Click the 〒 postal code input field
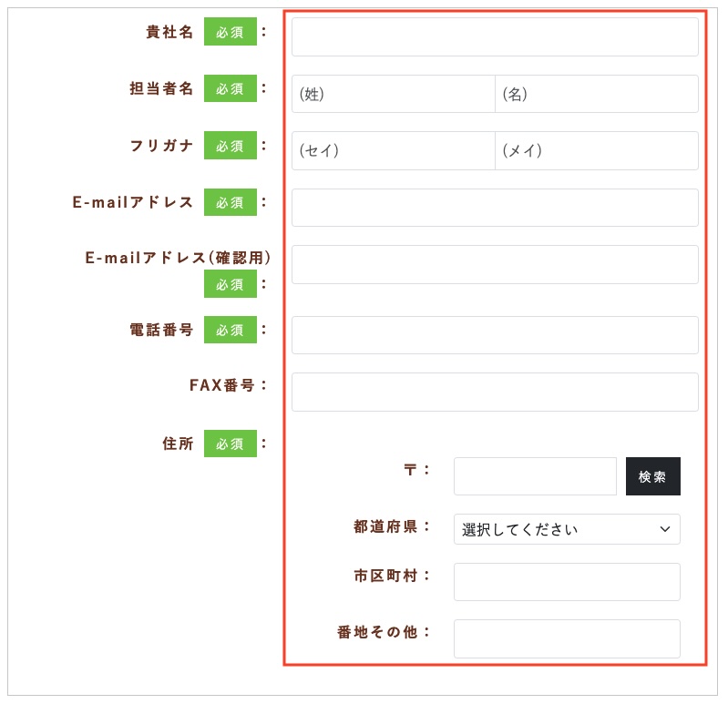 tap(535, 476)
